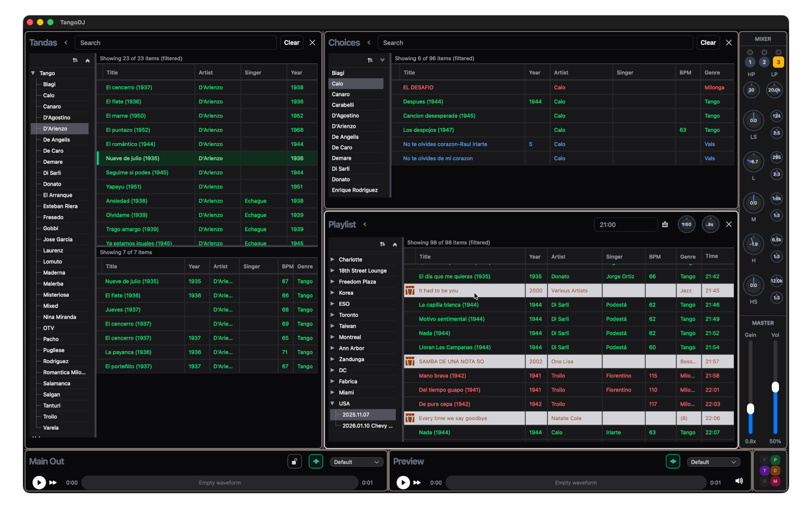The width and height of the screenshot is (812, 524).
Task: Click the Playlist 1:00 knob
Action: click(687, 224)
